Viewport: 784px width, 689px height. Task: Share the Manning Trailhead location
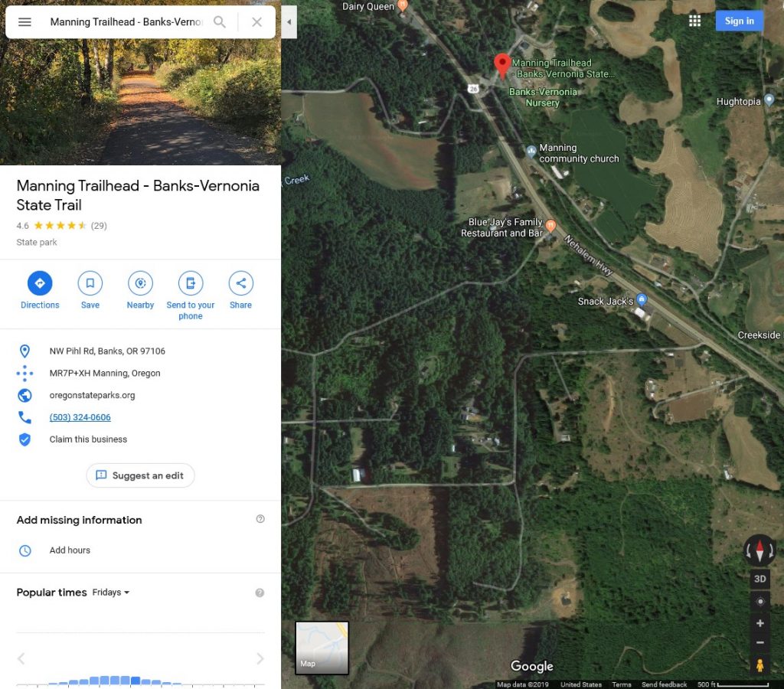(x=240, y=290)
